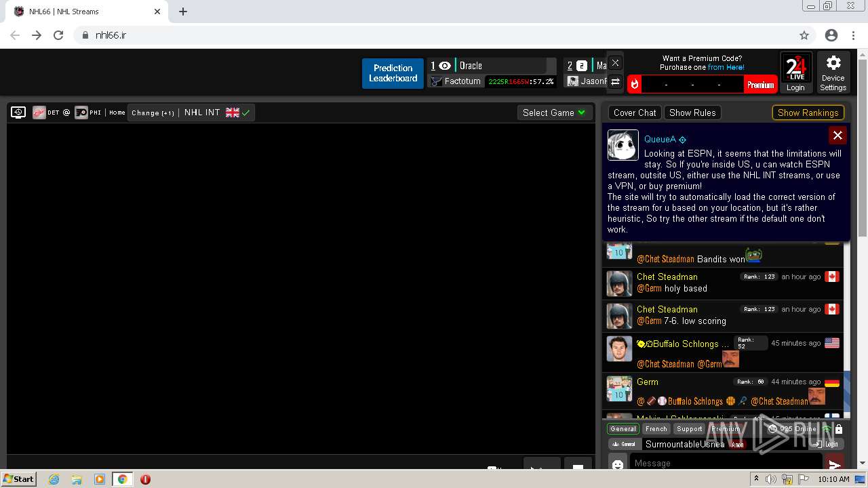Click the Factotum team badge icon
The image size is (868, 488).
tap(436, 81)
